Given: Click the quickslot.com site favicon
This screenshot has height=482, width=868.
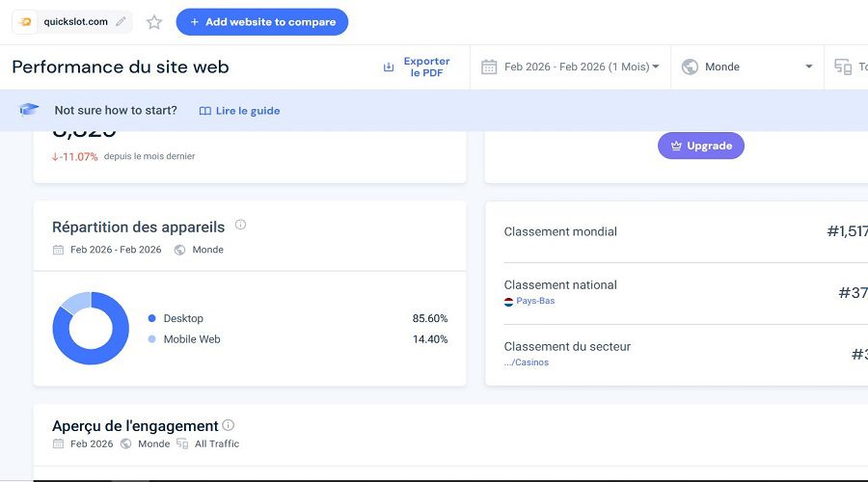Looking at the screenshot, I should 25,22.
